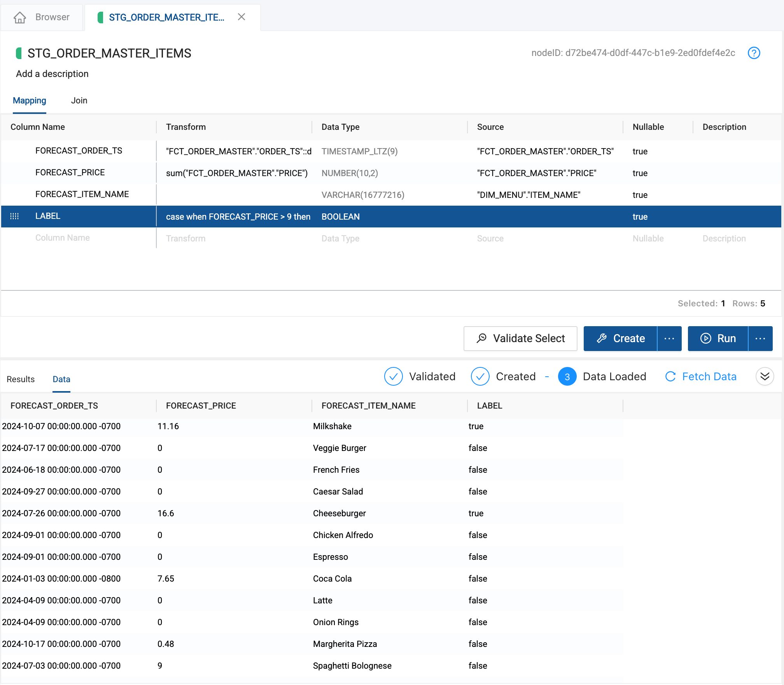Switch to the Mapping tab

[30, 101]
